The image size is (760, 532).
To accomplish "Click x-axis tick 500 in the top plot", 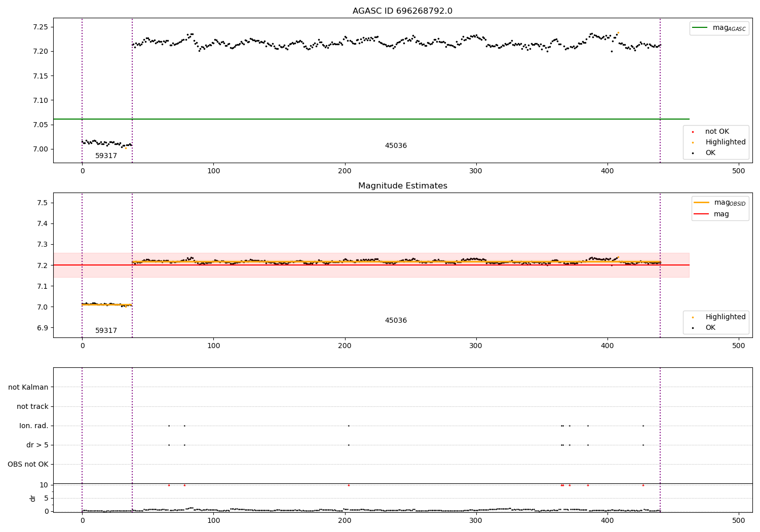I will pos(739,171).
